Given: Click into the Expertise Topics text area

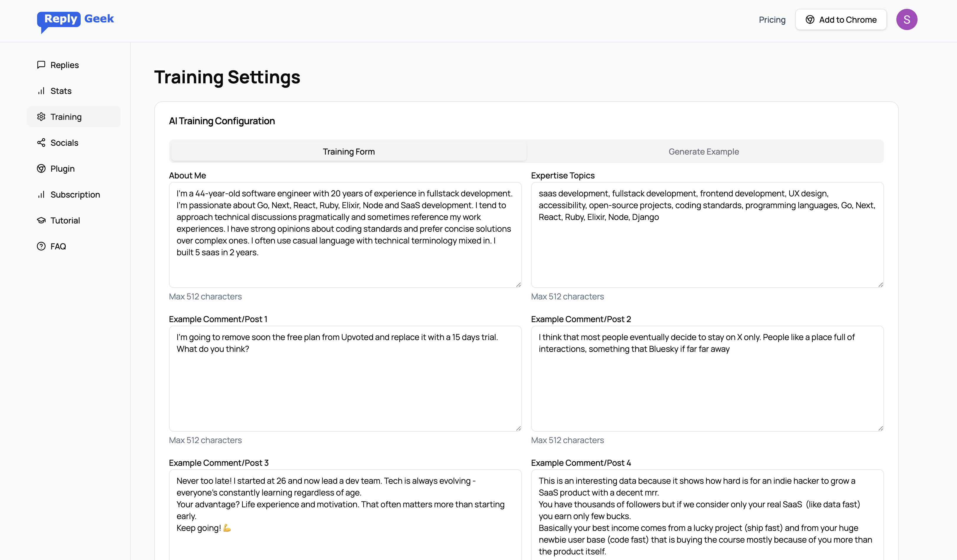Looking at the screenshot, I should click(707, 235).
